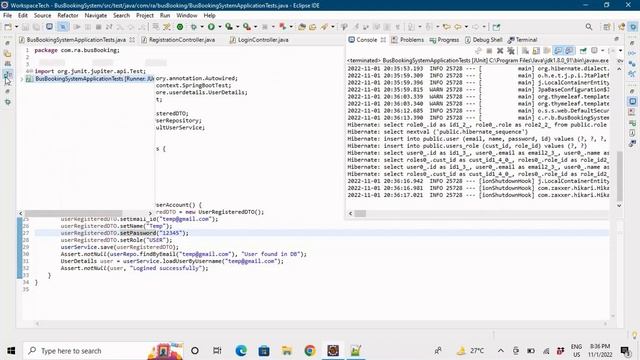Click Remove All Terminated Launches icon
The height and width of the screenshot is (360, 640).
tap(511, 51)
